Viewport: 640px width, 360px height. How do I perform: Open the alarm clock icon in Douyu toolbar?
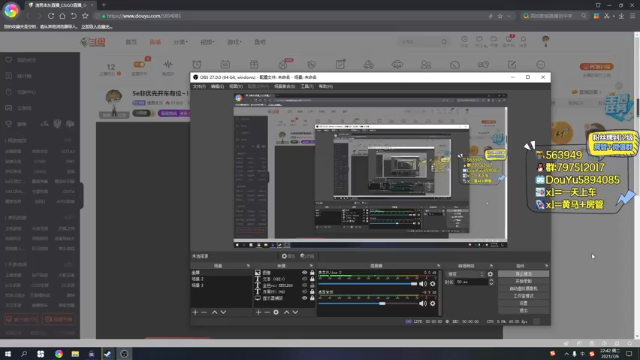197,64
